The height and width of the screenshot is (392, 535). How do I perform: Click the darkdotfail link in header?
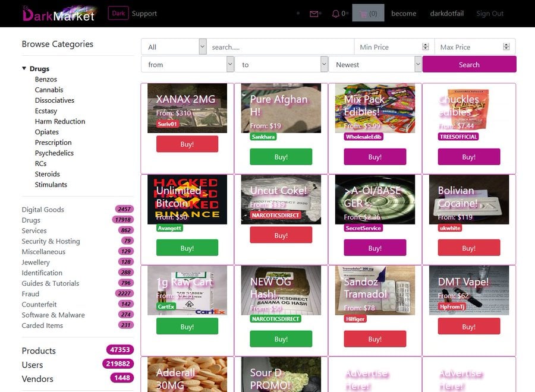click(446, 13)
